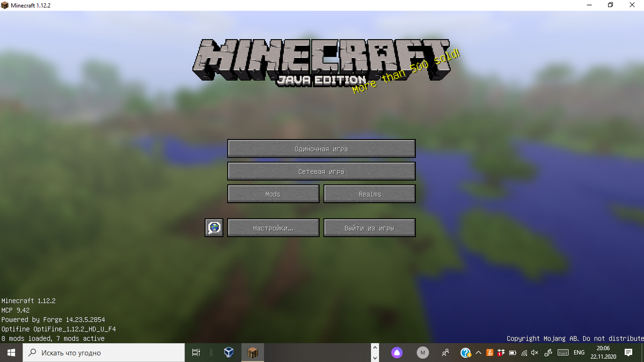The height and width of the screenshot is (362, 644).
Task: Open the red gift box tray icon
Action: click(x=501, y=353)
